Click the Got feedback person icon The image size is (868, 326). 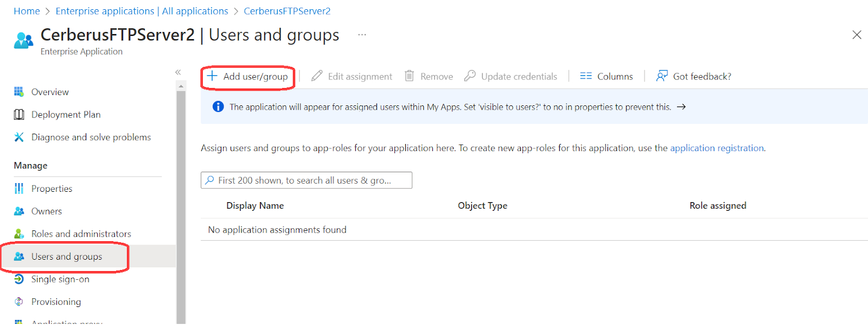pyautogui.click(x=662, y=76)
